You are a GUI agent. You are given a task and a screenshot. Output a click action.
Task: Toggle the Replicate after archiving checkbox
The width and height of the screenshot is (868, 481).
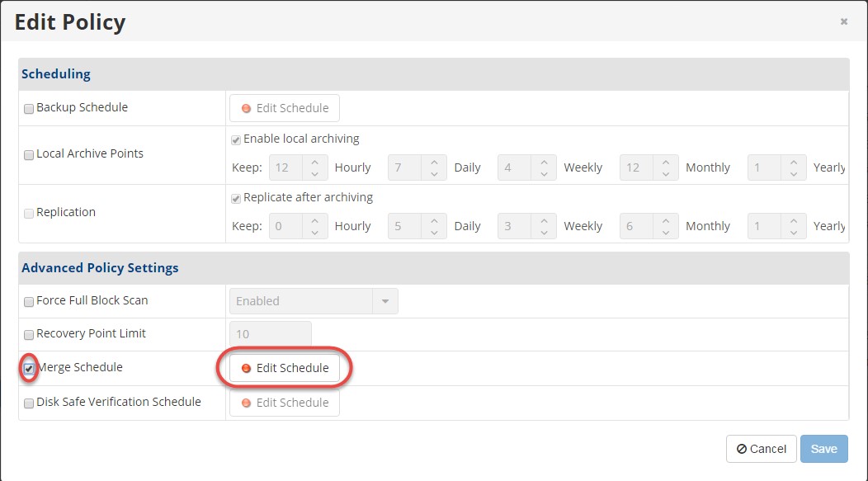click(236, 199)
